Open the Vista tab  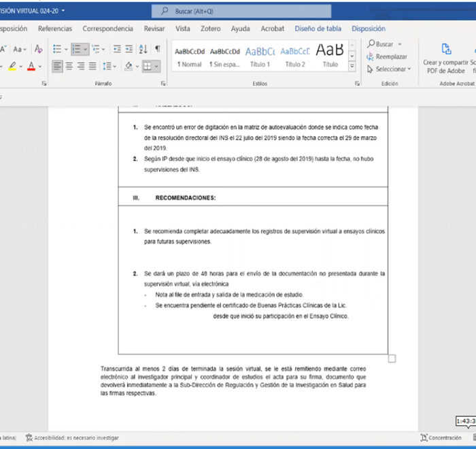(183, 29)
